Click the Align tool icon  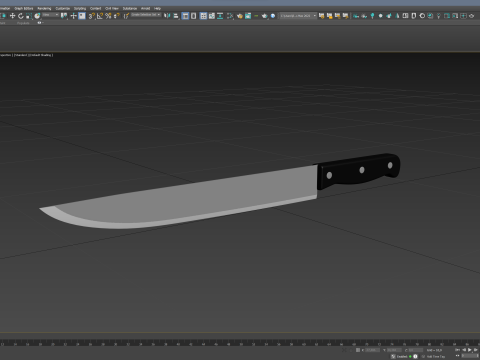(x=176, y=16)
